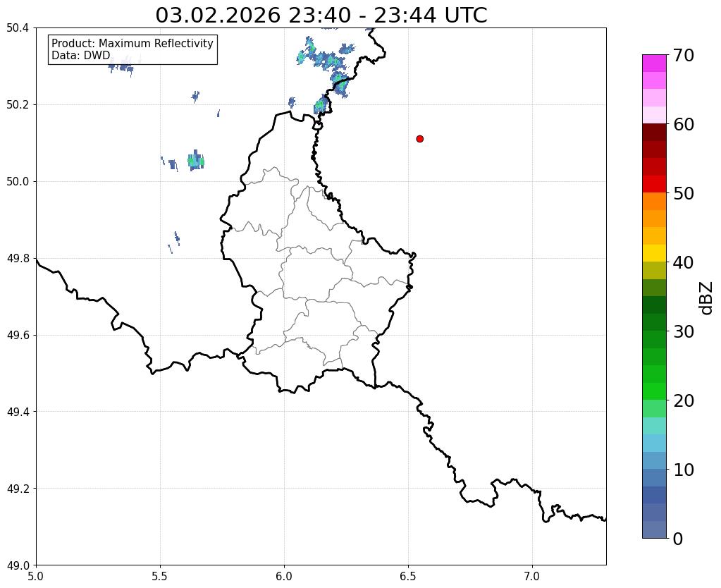This screenshot has height=588, width=721.
Task: Click the date and time title text
Action: (321, 15)
